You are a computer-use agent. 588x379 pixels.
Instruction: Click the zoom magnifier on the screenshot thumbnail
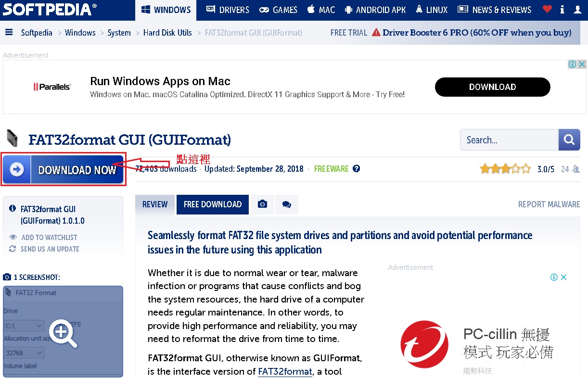pyautogui.click(x=64, y=333)
